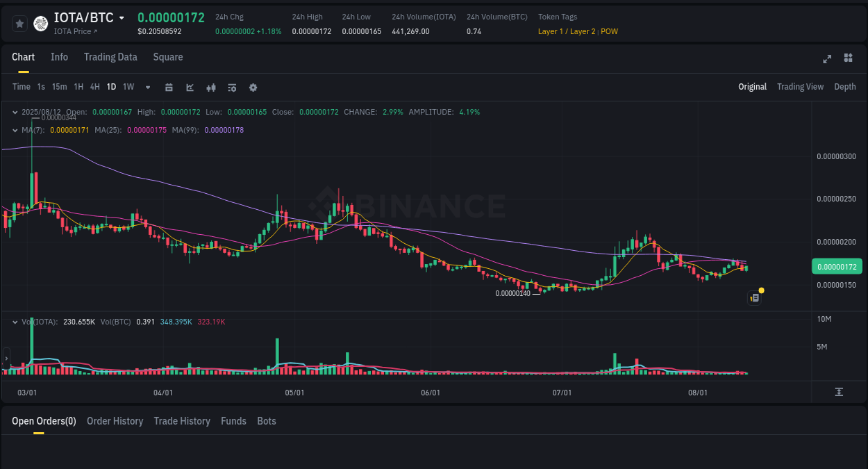Image resolution: width=868 pixels, height=469 pixels.
Task: Click the IOTA Price link
Action: point(74,31)
